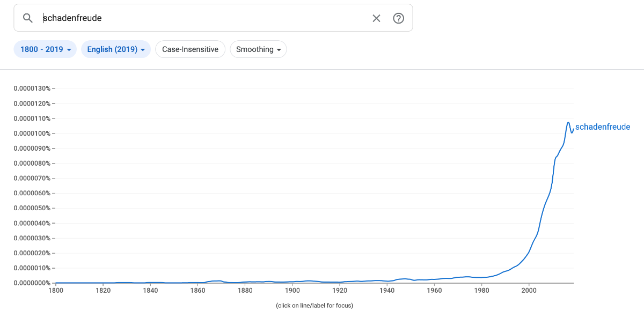Clear the search query with X icon
This screenshot has height=325, width=644.
click(376, 18)
